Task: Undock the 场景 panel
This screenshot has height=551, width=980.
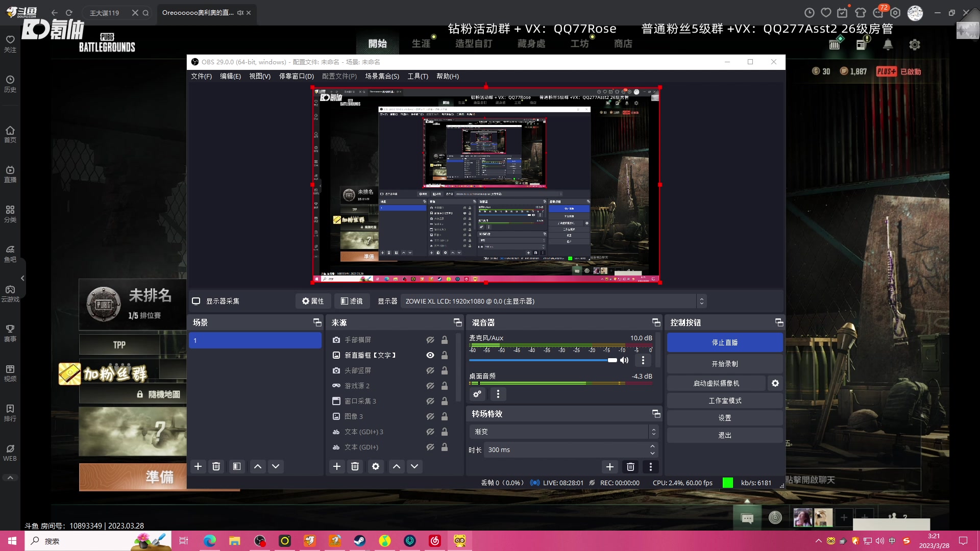Action: tap(317, 322)
